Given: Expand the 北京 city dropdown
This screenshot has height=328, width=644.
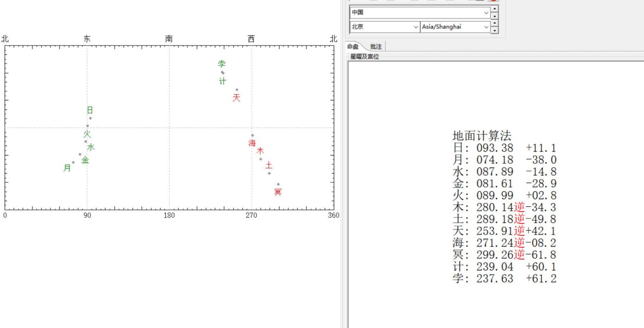Looking at the screenshot, I should (416, 27).
